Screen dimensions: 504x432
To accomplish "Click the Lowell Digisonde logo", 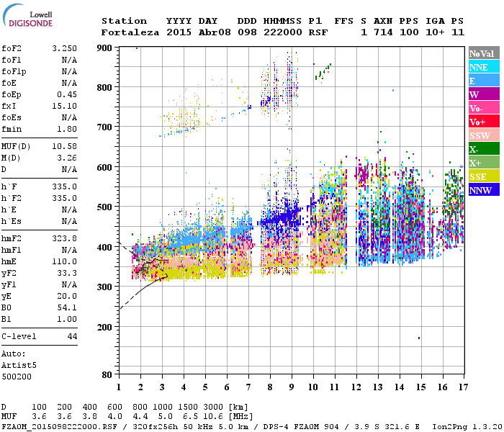I will [27, 15].
